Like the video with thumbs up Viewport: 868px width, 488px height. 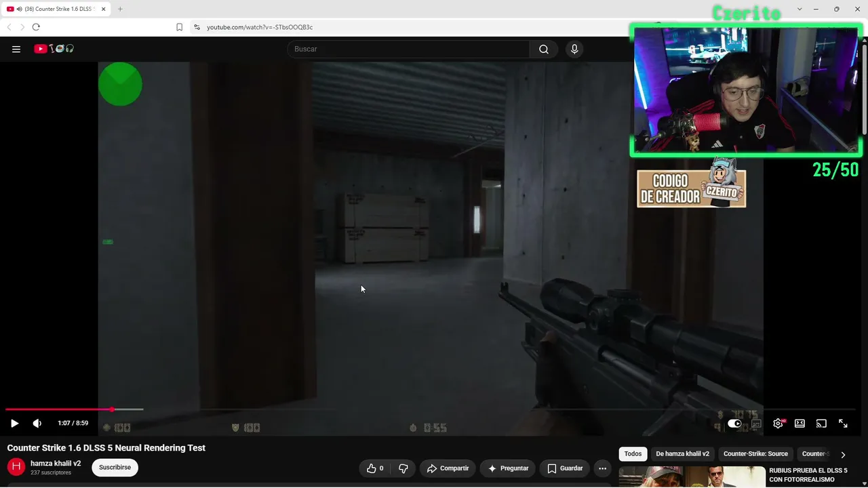[375, 468]
